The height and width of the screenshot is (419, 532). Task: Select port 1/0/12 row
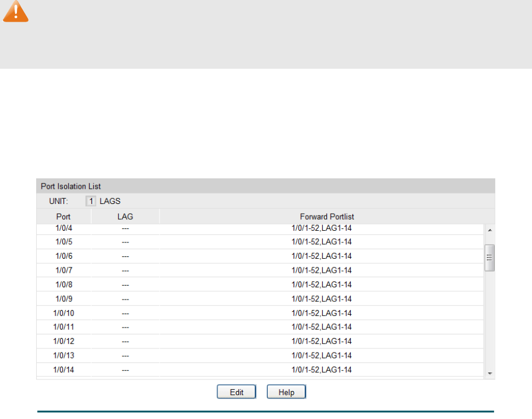click(x=260, y=341)
